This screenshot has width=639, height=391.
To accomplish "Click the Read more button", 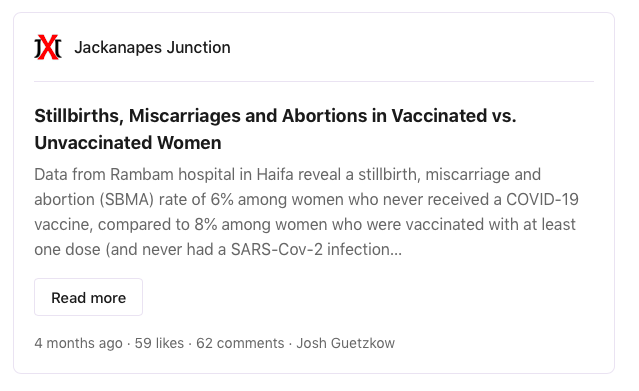I will point(88,297).
